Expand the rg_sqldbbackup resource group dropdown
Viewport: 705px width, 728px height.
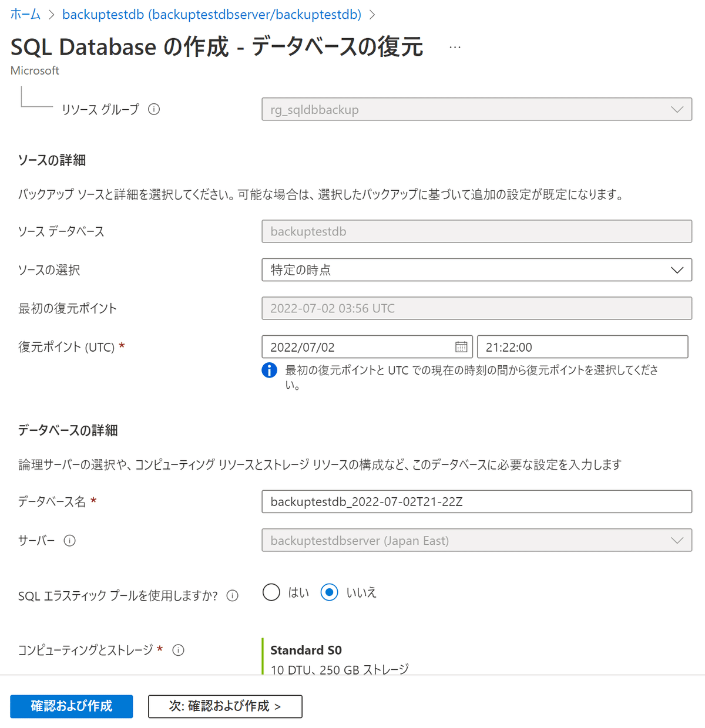476,110
